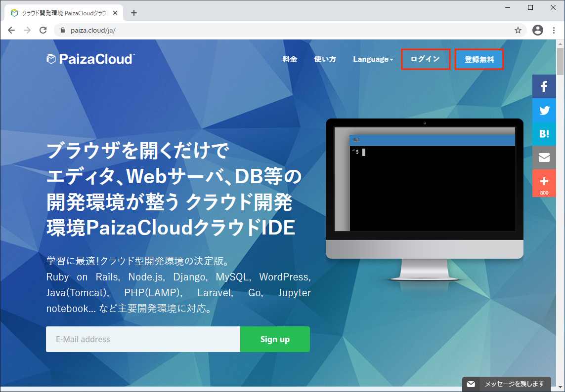This screenshot has height=392, width=565.
Task: Maximize the Chrome window
Action: coord(530,7)
